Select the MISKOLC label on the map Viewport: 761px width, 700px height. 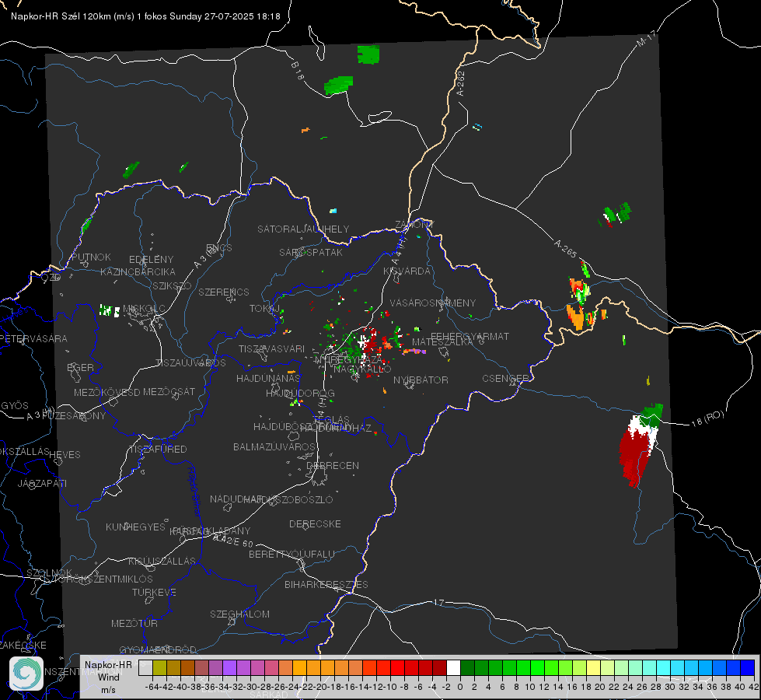[x=144, y=309]
